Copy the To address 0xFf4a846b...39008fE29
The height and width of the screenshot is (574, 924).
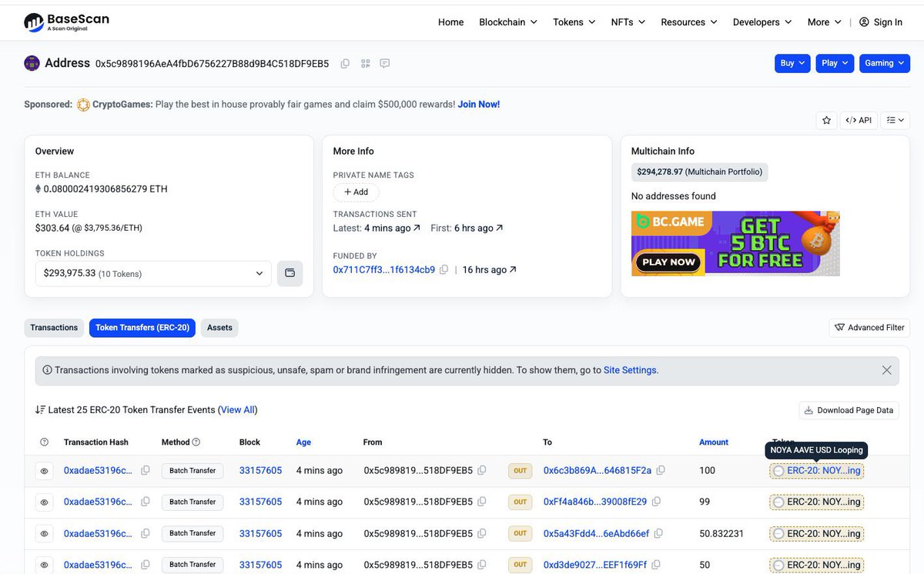point(656,502)
